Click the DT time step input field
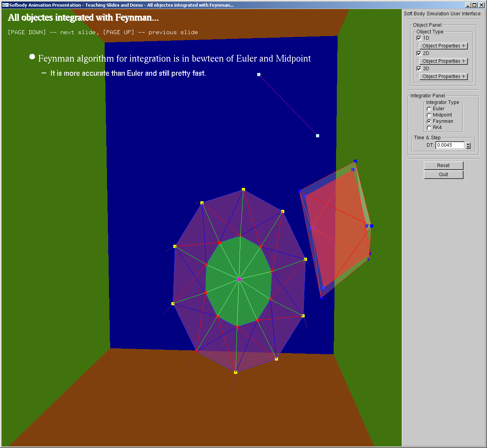This screenshot has height=448, width=487. coord(450,145)
